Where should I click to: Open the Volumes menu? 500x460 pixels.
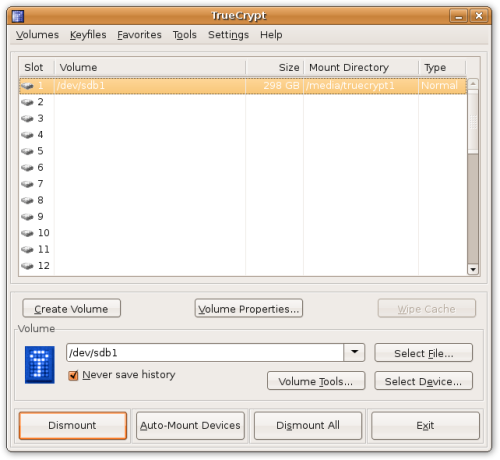point(37,35)
